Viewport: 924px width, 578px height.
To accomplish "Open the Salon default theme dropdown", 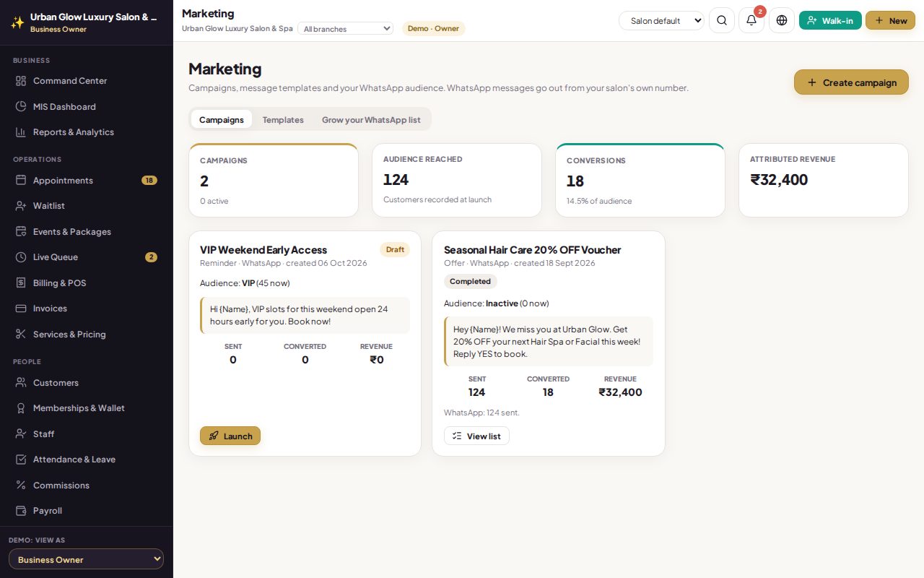I will (x=661, y=21).
